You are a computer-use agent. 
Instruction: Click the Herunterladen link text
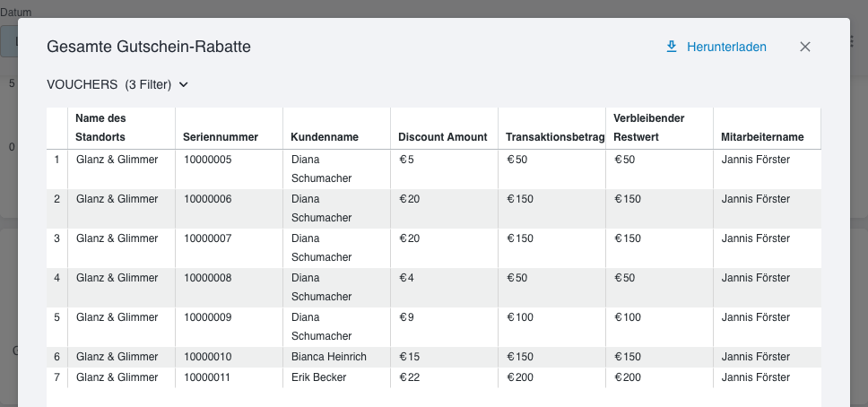tap(726, 47)
